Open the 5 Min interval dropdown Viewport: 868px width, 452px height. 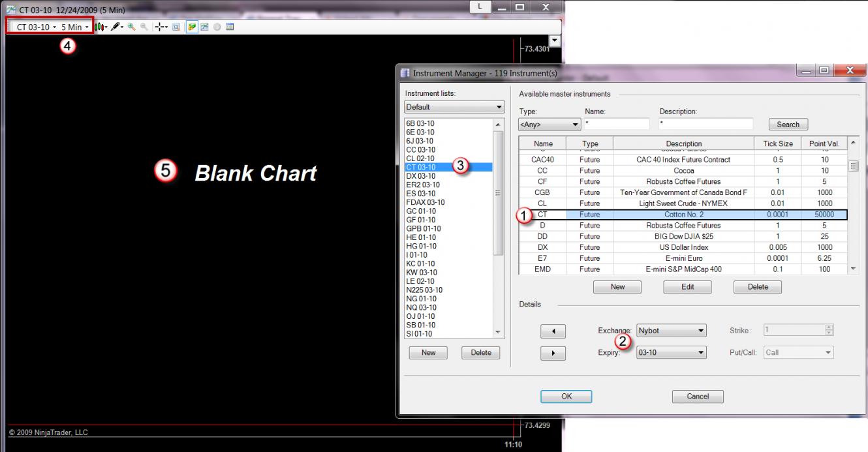pos(75,27)
